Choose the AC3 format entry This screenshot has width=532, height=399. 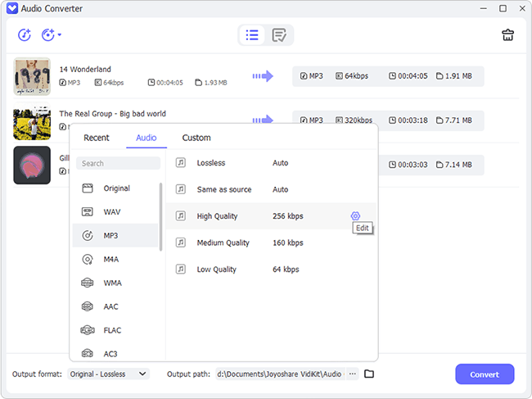tap(115, 353)
